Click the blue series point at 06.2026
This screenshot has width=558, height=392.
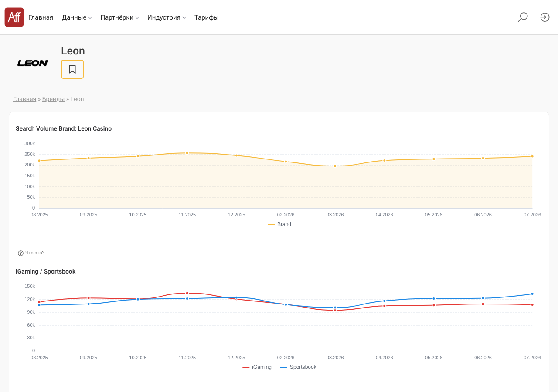point(483,298)
